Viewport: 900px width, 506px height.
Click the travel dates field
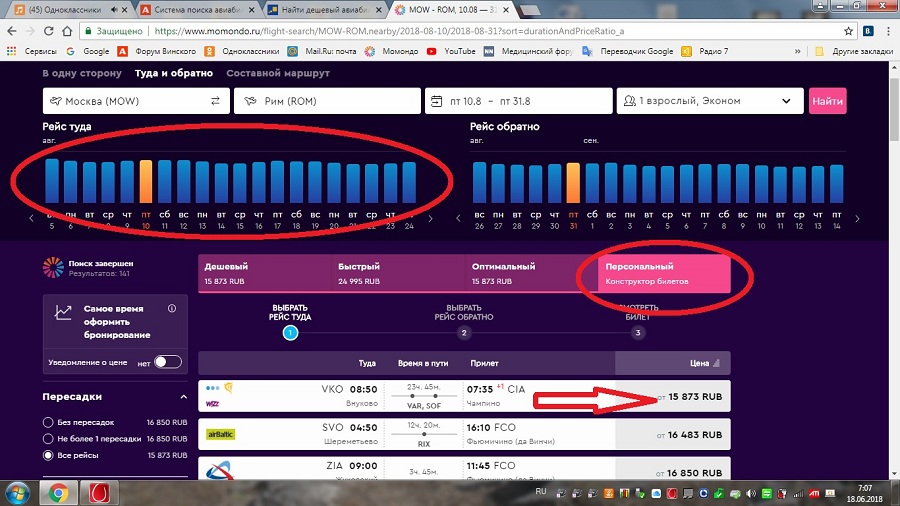coord(518,101)
